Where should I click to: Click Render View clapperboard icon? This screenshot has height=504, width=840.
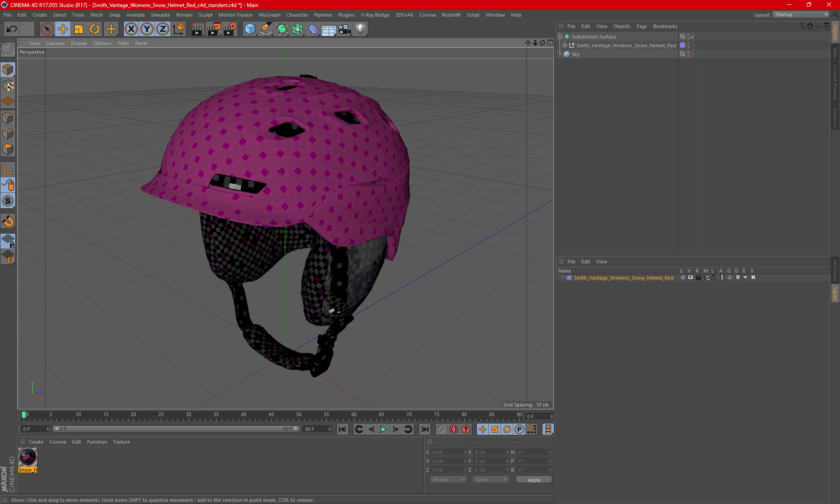pyautogui.click(x=198, y=29)
